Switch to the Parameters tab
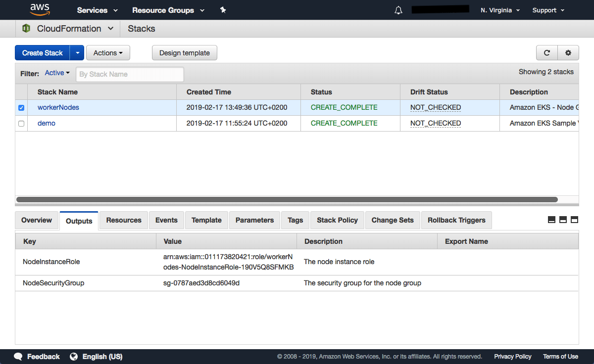 (x=254, y=220)
